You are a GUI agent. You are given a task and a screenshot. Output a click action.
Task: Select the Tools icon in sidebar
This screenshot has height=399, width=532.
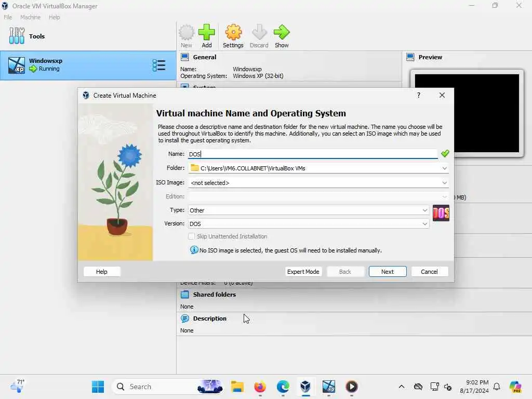(x=17, y=36)
